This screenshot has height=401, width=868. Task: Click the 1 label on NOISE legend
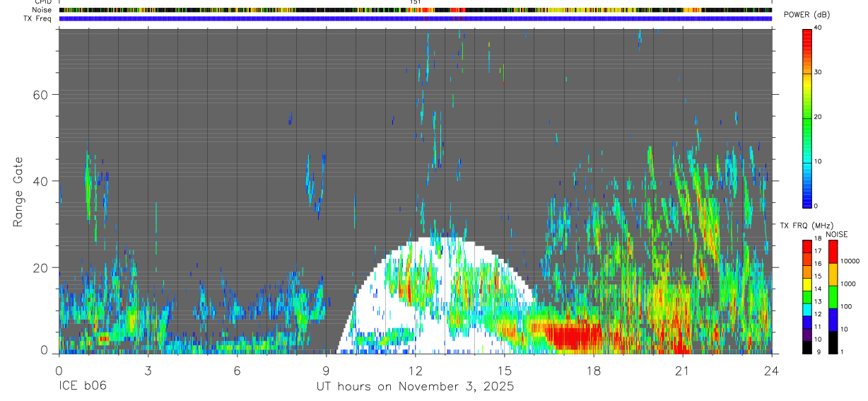click(x=841, y=351)
